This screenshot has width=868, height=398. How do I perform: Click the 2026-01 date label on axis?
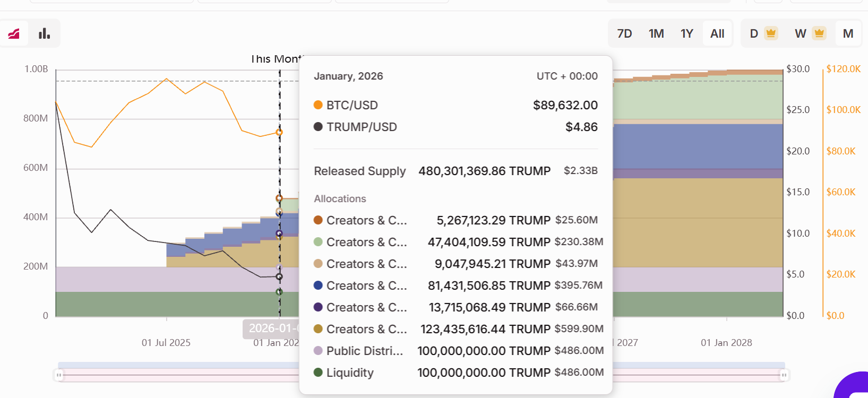click(272, 328)
